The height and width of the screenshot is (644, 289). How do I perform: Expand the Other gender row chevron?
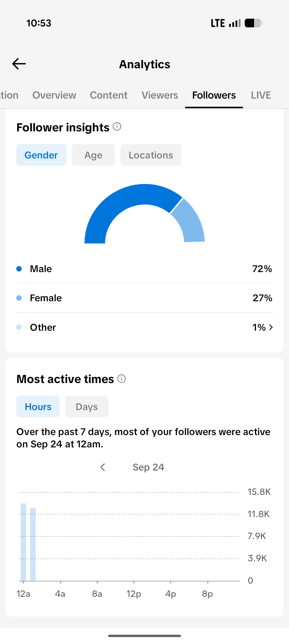tap(271, 327)
